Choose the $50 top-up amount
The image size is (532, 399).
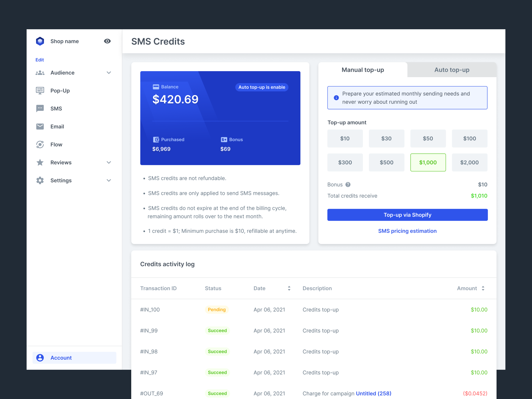pyautogui.click(x=428, y=139)
